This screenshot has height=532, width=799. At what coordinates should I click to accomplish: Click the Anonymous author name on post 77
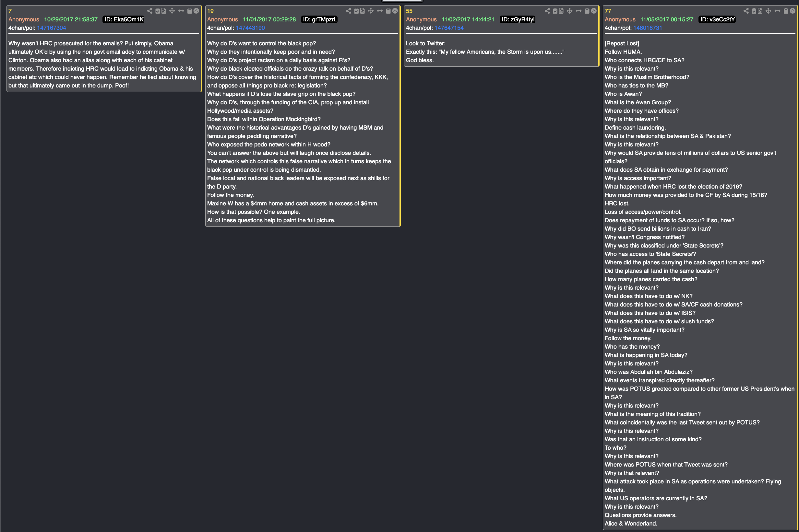(620, 19)
